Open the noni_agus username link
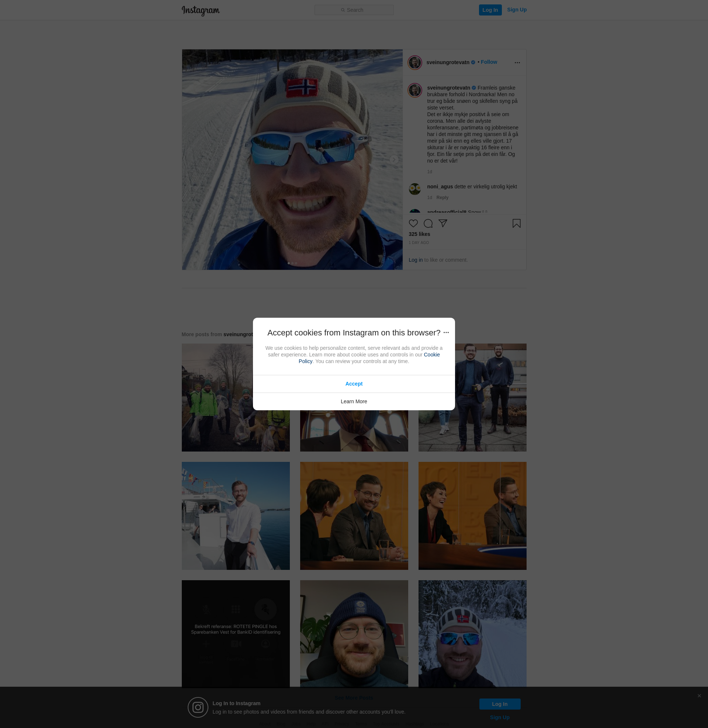This screenshot has height=728, width=708. tap(440, 187)
